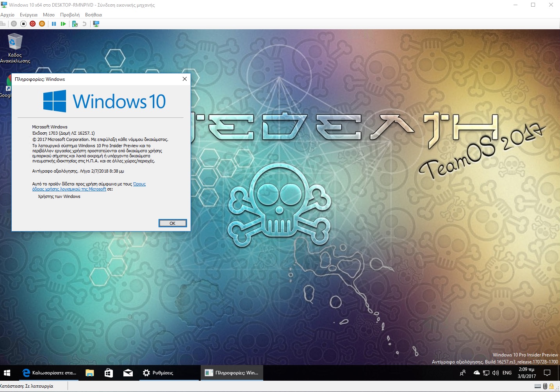Close the Πληροφορίες: Windows dialog

click(185, 79)
